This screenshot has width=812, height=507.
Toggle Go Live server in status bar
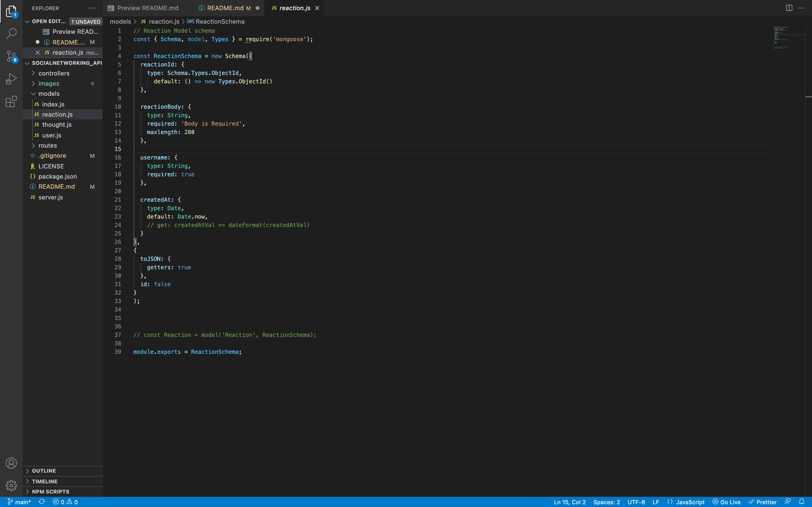coord(727,502)
